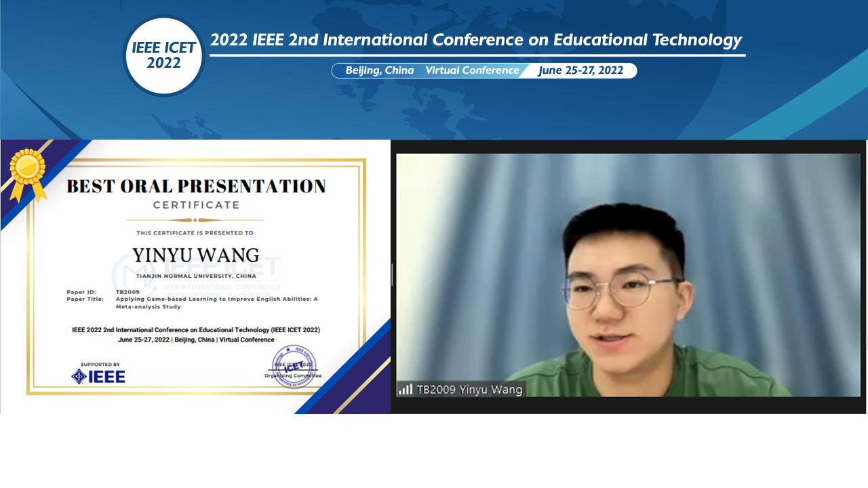Screen dimensions: 868x488
Task: Click the conference title heading text
Action: (476, 40)
